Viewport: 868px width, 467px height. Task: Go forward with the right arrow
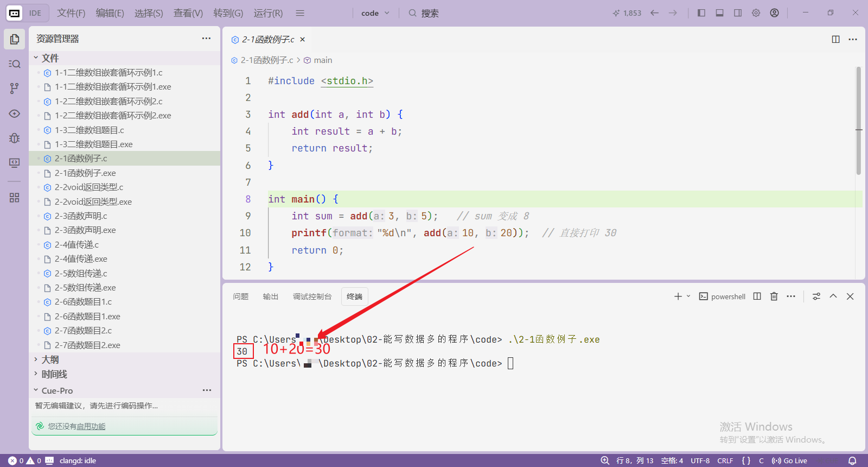[673, 13]
